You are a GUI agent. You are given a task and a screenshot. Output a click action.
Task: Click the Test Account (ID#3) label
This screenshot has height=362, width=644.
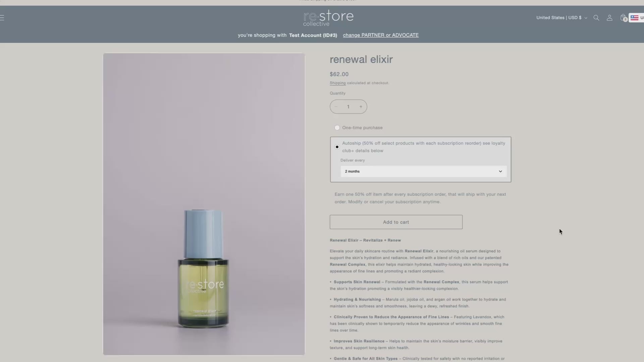pos(313,35)
